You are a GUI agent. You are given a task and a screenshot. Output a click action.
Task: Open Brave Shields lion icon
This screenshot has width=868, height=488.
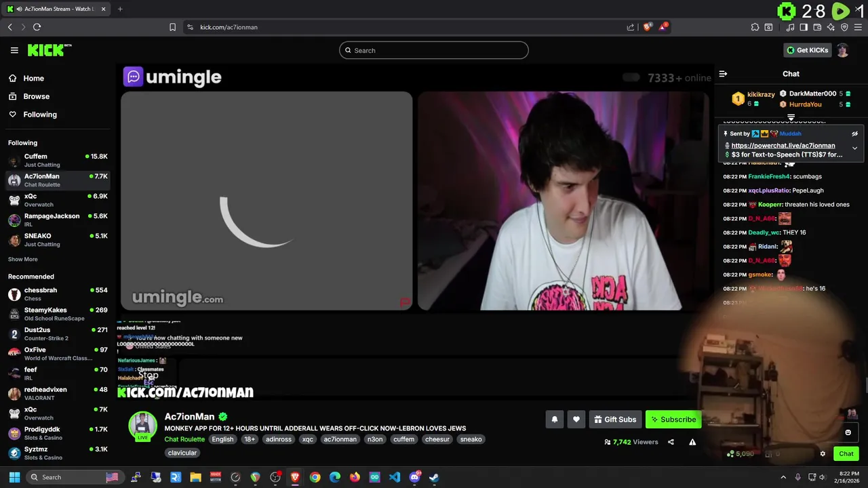[648, 27]
